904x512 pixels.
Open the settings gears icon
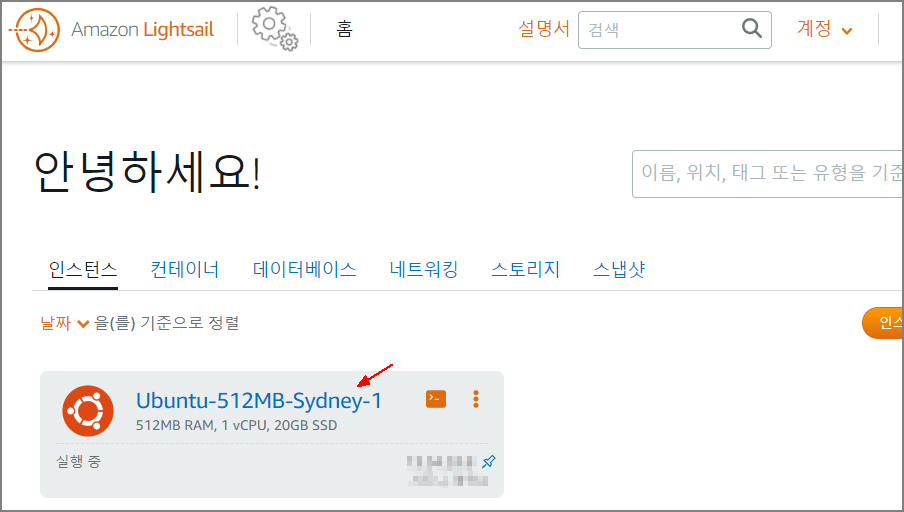coord(274,29)
